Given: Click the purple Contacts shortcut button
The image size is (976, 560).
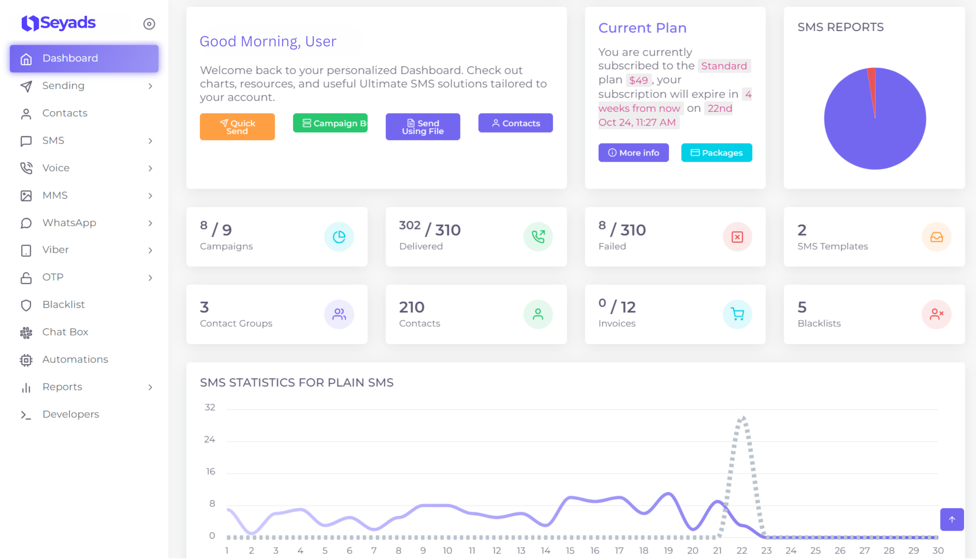Looking at the screenshot, I should (x=515, y=123).
